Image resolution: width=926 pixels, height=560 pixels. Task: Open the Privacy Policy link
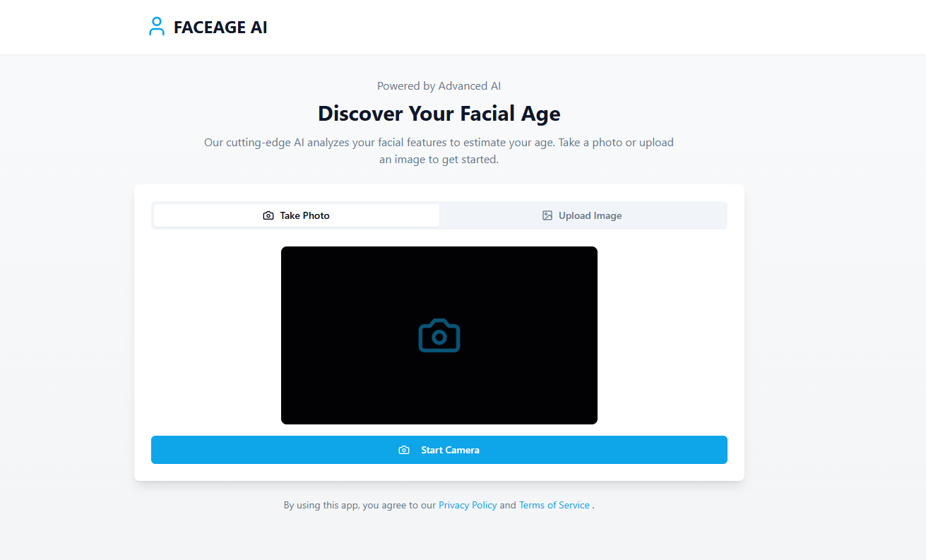pos(468,505)
